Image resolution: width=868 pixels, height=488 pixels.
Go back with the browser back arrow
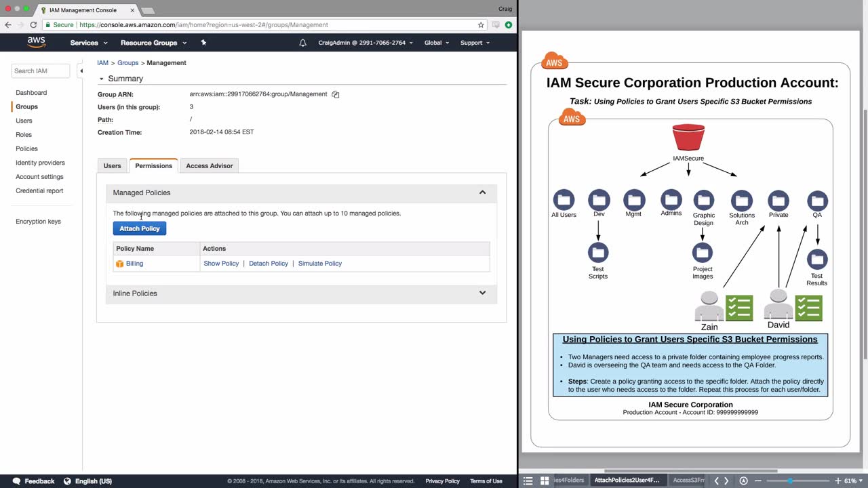(x=8, y=25)
